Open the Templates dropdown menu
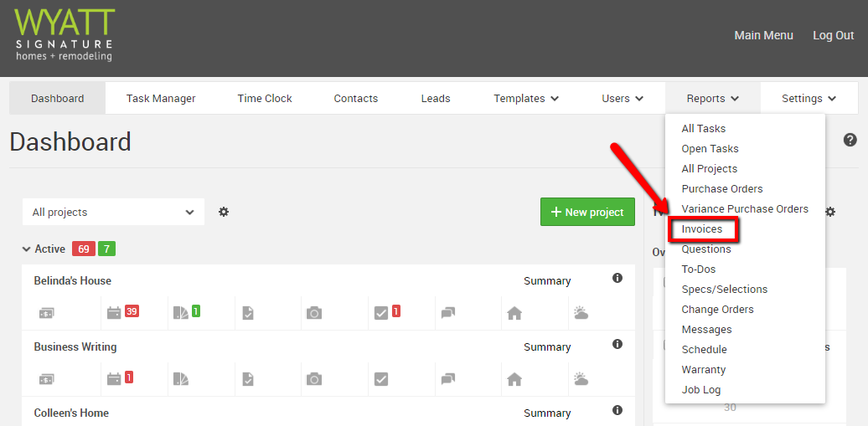 pyautogui.click(x=525, y=99)
